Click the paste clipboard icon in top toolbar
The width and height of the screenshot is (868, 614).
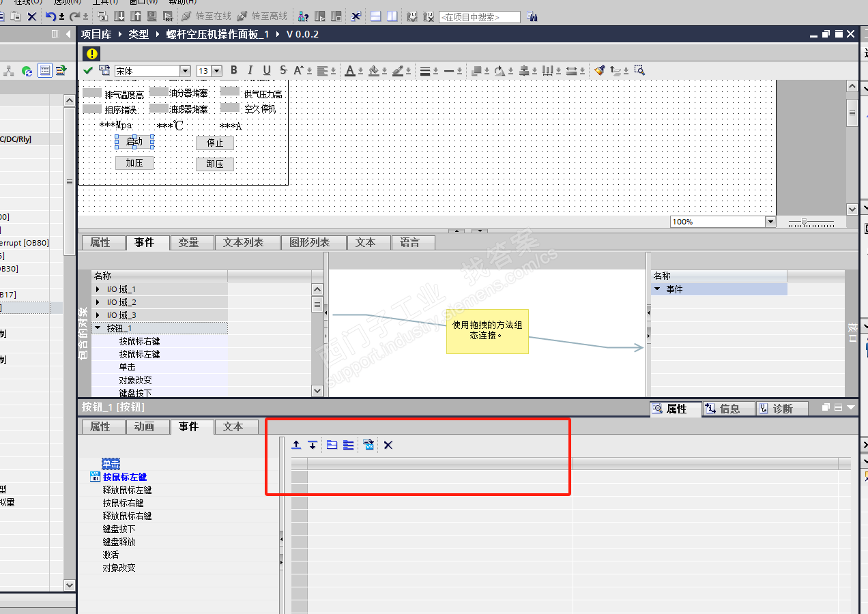point(15,16)
